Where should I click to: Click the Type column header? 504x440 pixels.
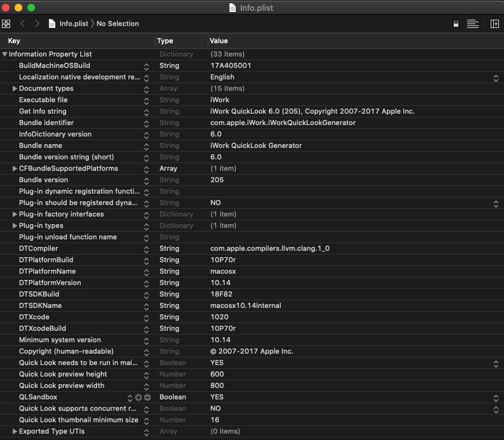point(165,41)
